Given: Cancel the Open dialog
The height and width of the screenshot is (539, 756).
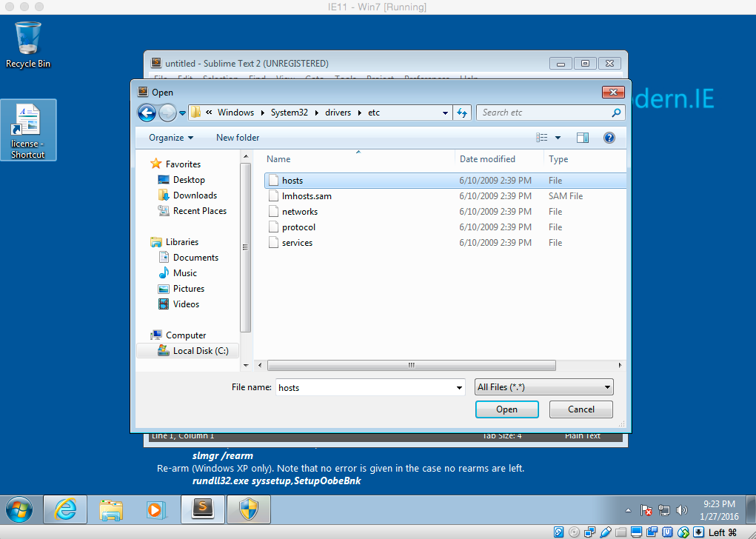Looking at the screenshot, I should [x=581, y=409].
